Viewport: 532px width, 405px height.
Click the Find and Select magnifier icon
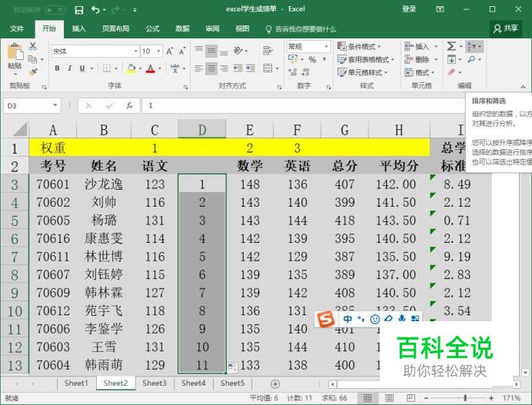[x=471, y=59]
